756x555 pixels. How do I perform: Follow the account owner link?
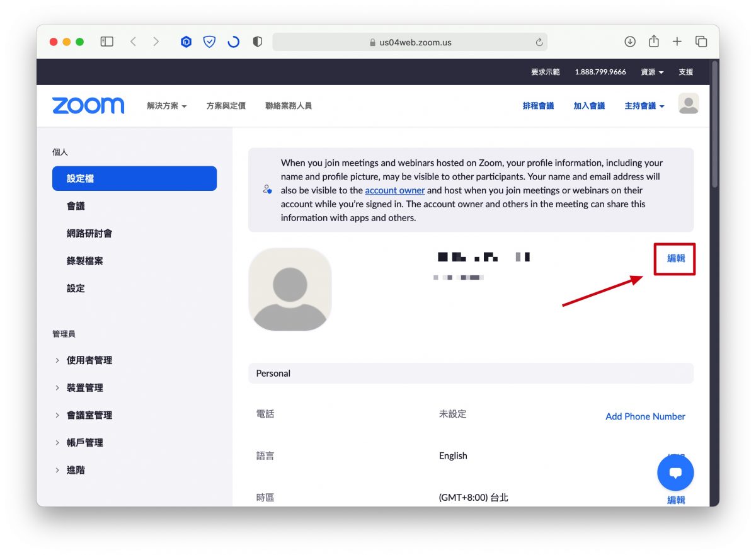[395, 190]
